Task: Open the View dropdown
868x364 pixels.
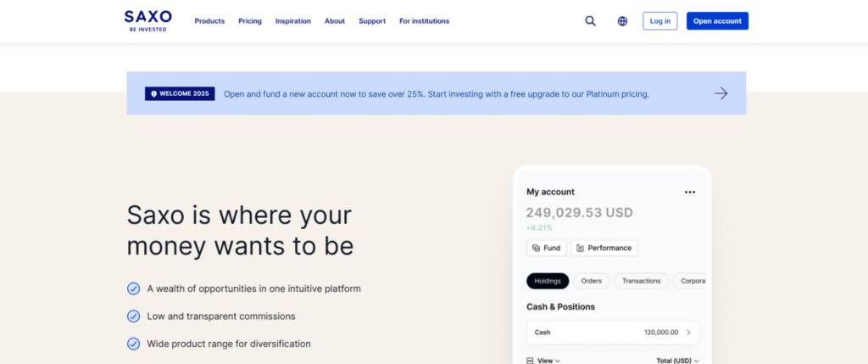Action: (x=543, y=361)
